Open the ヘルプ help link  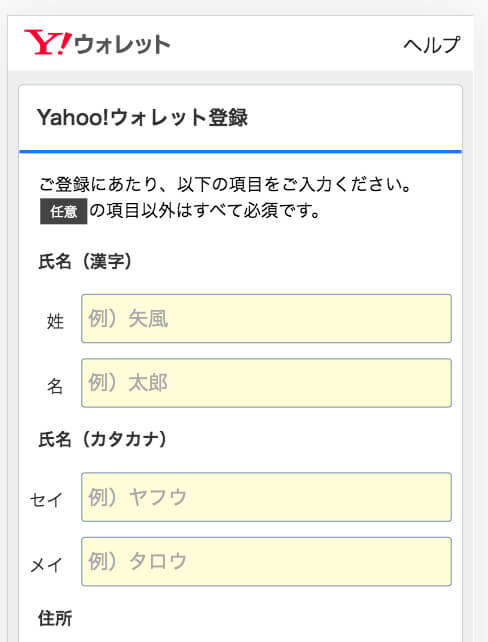coord(432,45)
